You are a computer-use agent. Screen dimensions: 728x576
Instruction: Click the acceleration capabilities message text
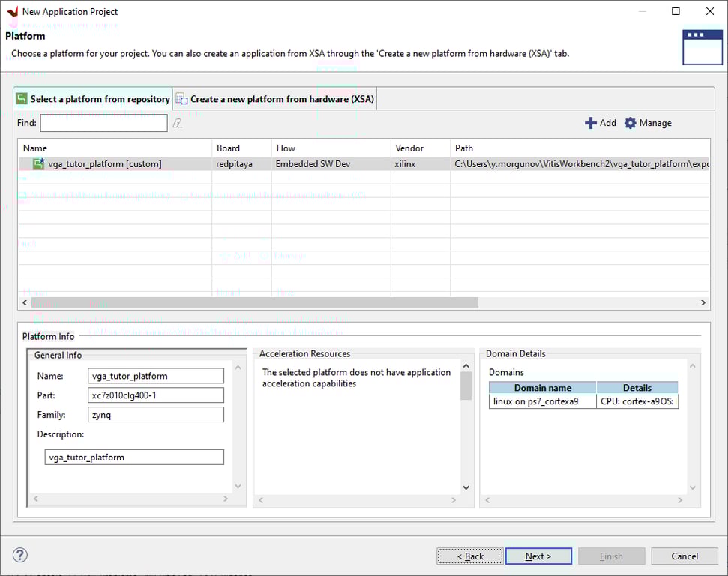[356, 378]
